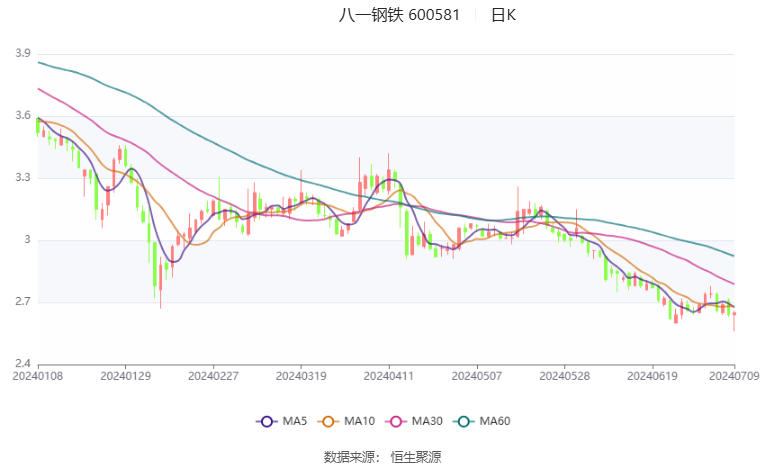Viewport: 765px width, 465px height.
Task: Click the 3.9 price axis label
Action: click(22, 53)
